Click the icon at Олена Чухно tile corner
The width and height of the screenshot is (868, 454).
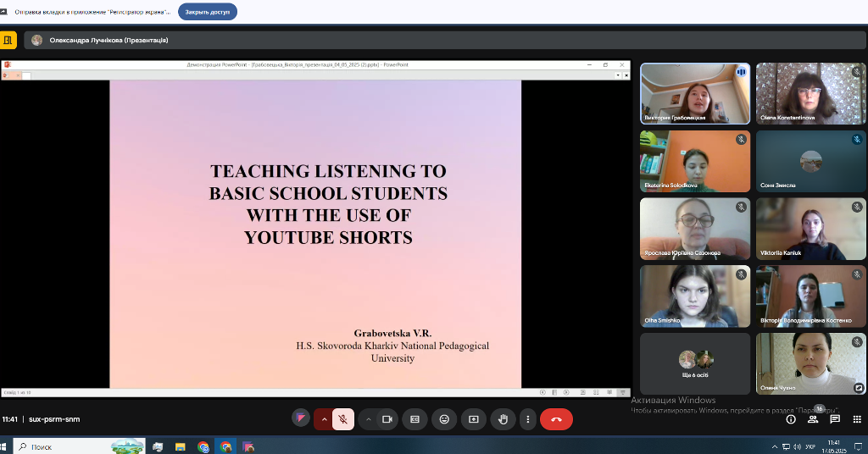pyautogui.click(x=859, y=388)
